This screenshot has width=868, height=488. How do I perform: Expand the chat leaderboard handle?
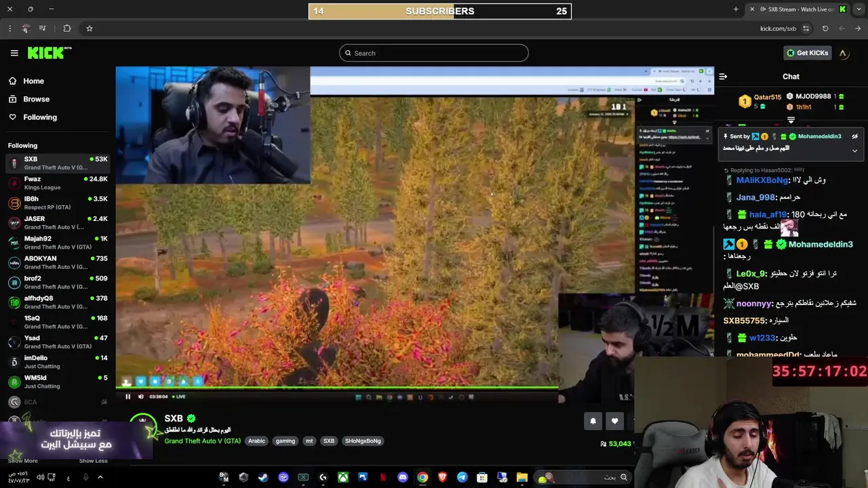pos(791,121)
